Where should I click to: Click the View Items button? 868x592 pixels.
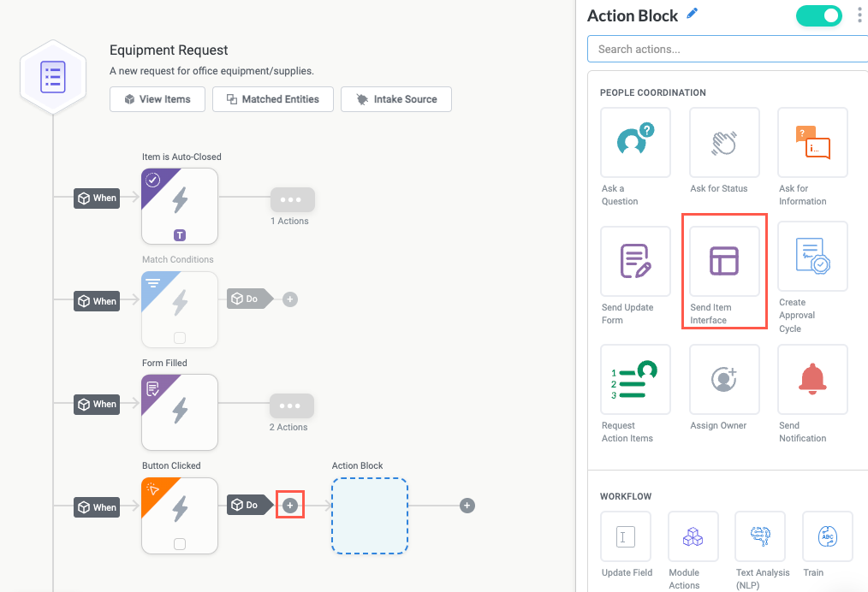tap(157, 98)
